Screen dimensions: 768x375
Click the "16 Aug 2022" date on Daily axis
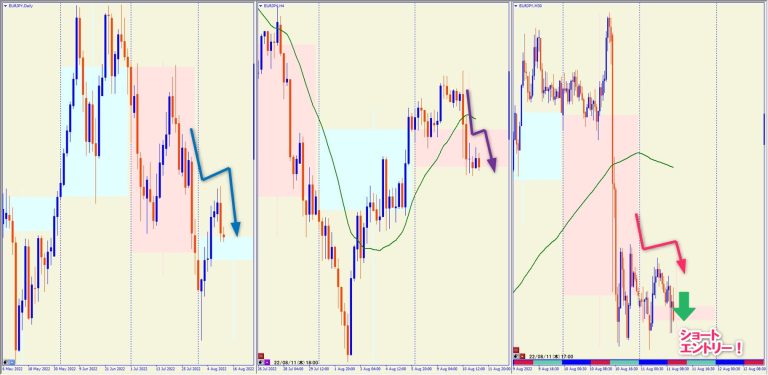tap(243, 368)
